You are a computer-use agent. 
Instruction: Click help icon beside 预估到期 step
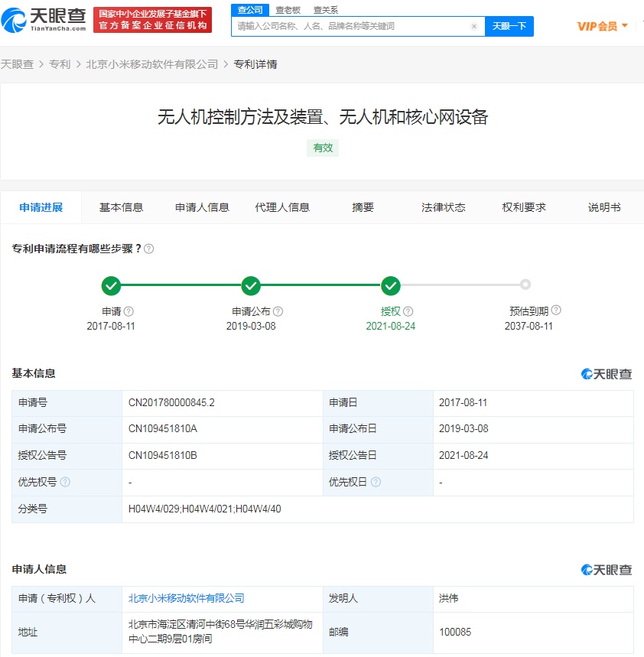pos(556,311)
